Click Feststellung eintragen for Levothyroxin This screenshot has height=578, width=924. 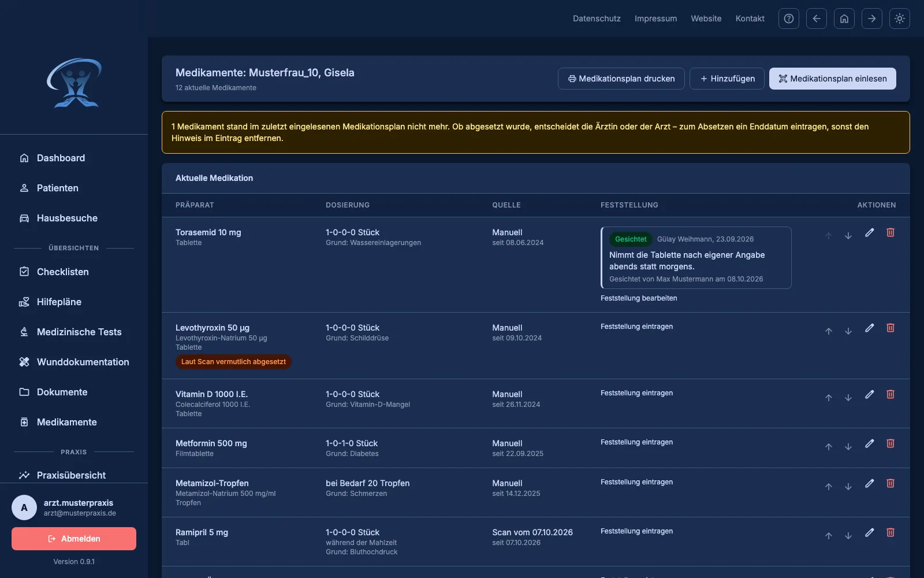pyautogui.click(x=636, y=327)
